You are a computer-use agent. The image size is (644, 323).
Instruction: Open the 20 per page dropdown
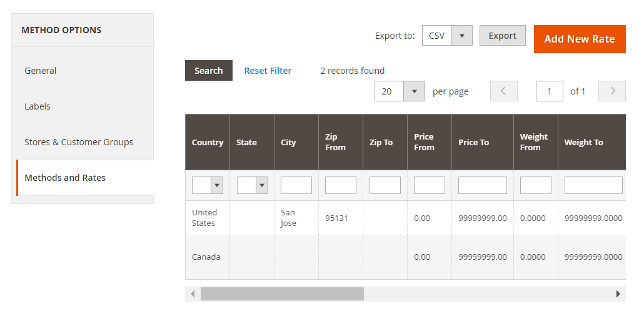click(400, 91)
